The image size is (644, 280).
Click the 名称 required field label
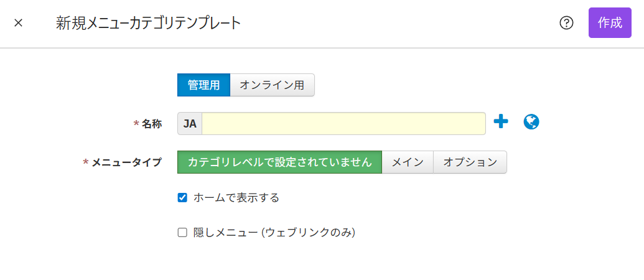pyautogui.click(x=152, y=124)
